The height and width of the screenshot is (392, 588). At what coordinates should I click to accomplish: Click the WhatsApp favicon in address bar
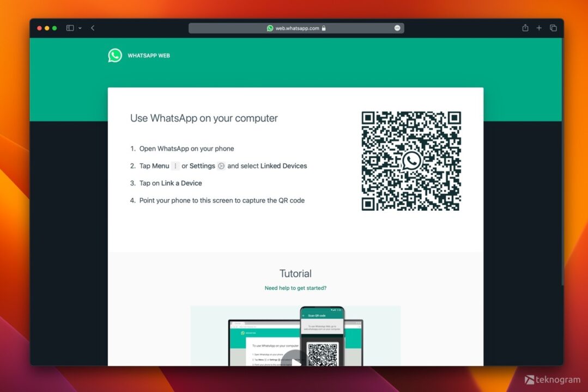point(270,28)
